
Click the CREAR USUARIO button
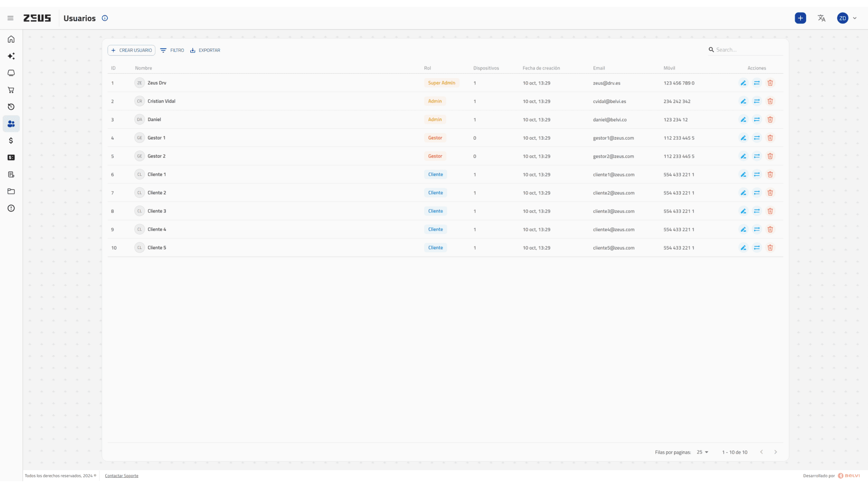(131, 50)
